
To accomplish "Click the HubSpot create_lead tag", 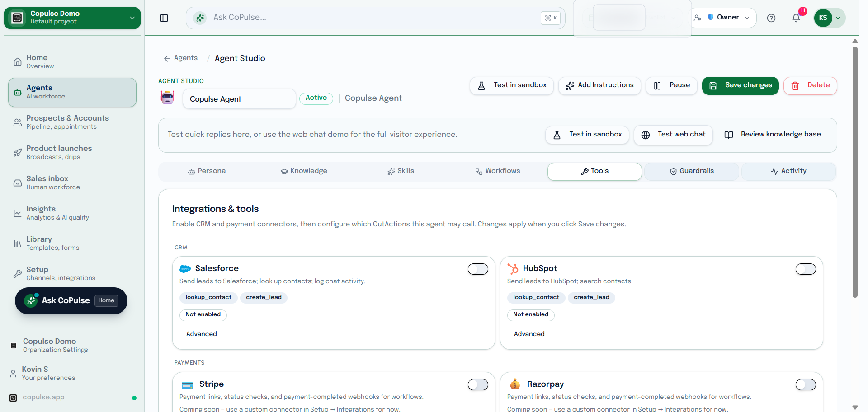I will 591,297.
